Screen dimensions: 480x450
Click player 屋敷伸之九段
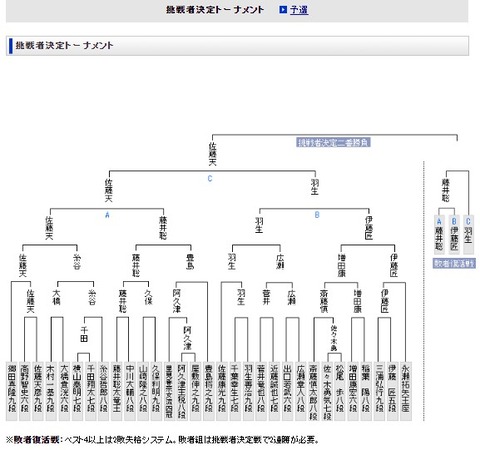(195, 391)
